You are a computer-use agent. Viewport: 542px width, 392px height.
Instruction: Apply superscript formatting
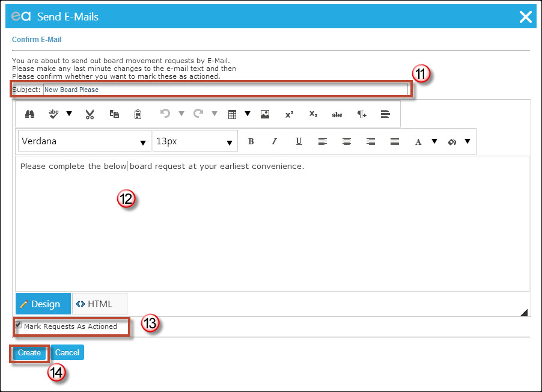coord(289,114)
